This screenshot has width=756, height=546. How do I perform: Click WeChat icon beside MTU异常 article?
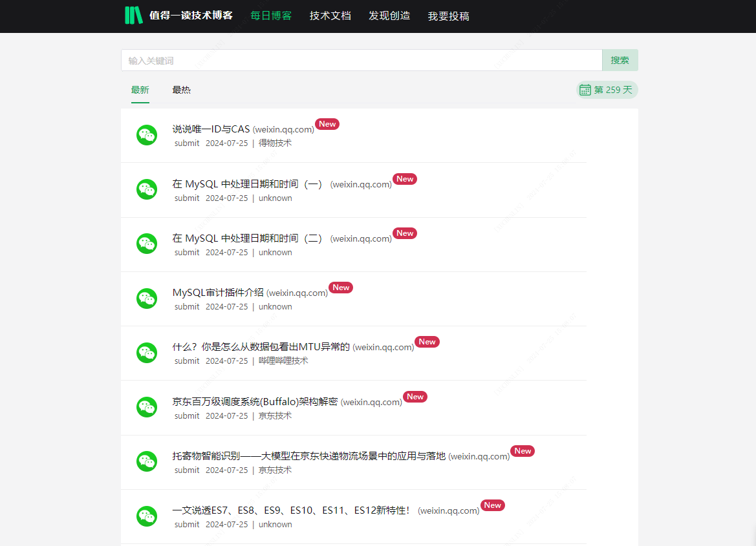coord(147,353)
